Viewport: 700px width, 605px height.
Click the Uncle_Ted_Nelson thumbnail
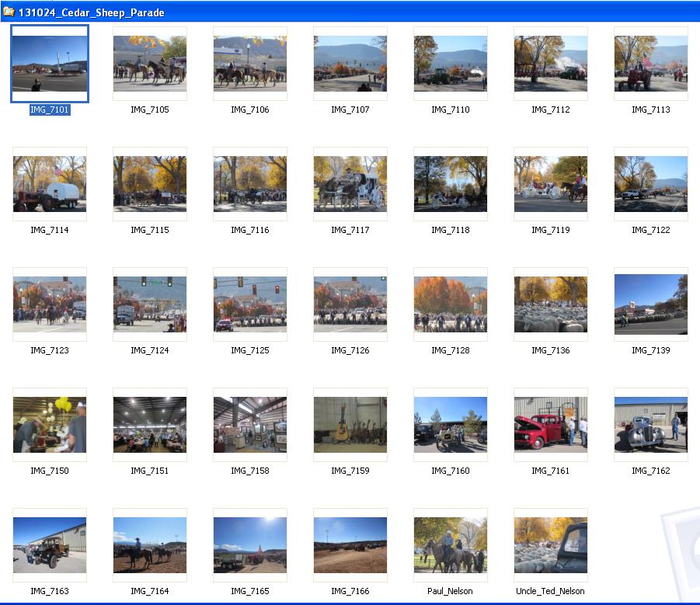point(551,545)
